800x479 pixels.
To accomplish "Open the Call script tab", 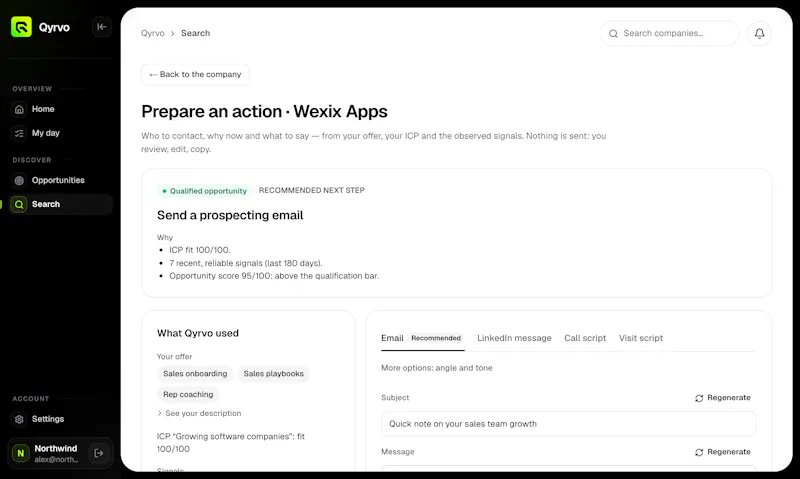I will tap(585, 338).
